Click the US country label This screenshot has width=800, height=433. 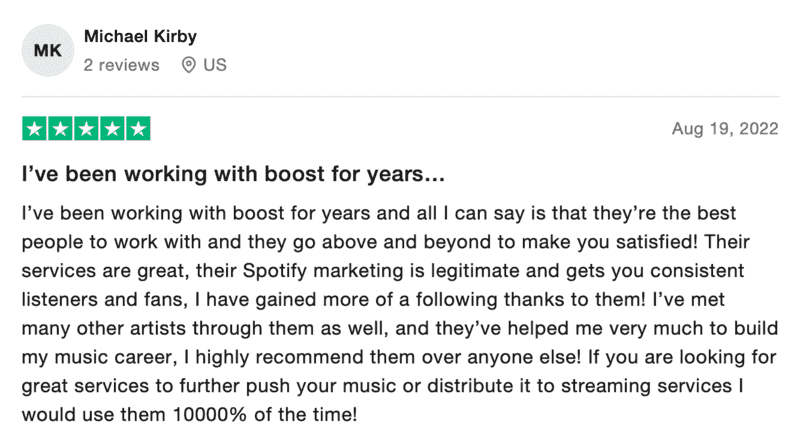tap(215, 65)
